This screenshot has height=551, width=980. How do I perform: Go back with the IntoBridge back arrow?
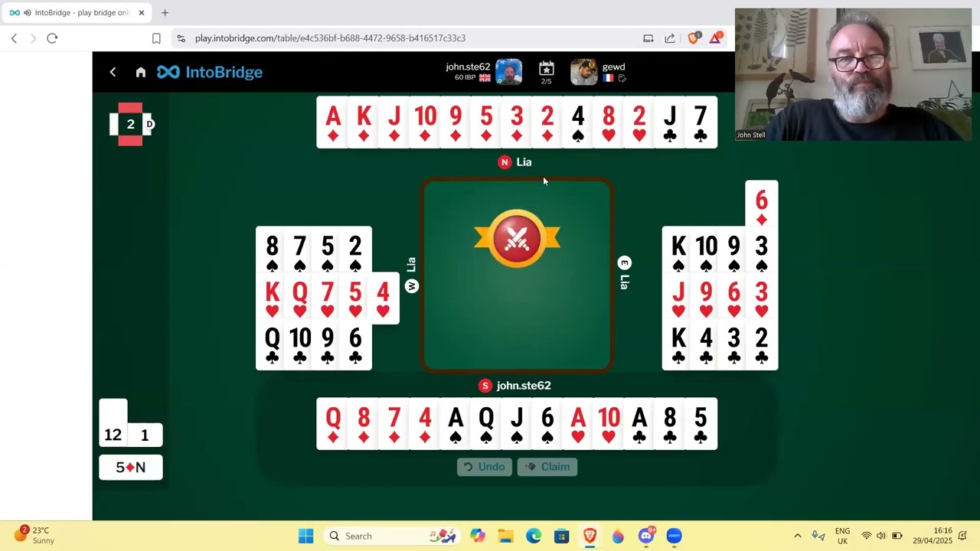(x=113, y=72)
